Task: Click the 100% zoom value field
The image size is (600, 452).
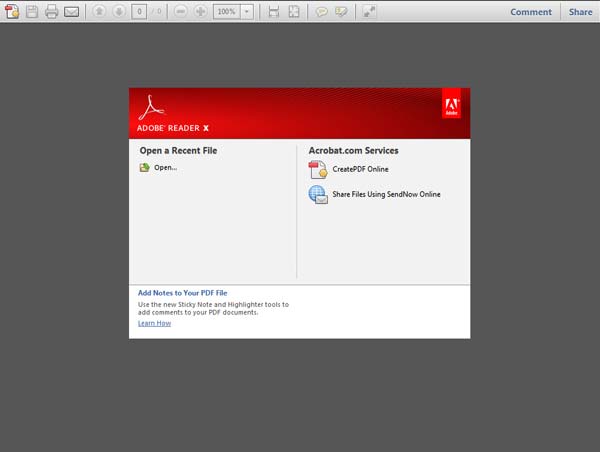Action: point(227,12)
